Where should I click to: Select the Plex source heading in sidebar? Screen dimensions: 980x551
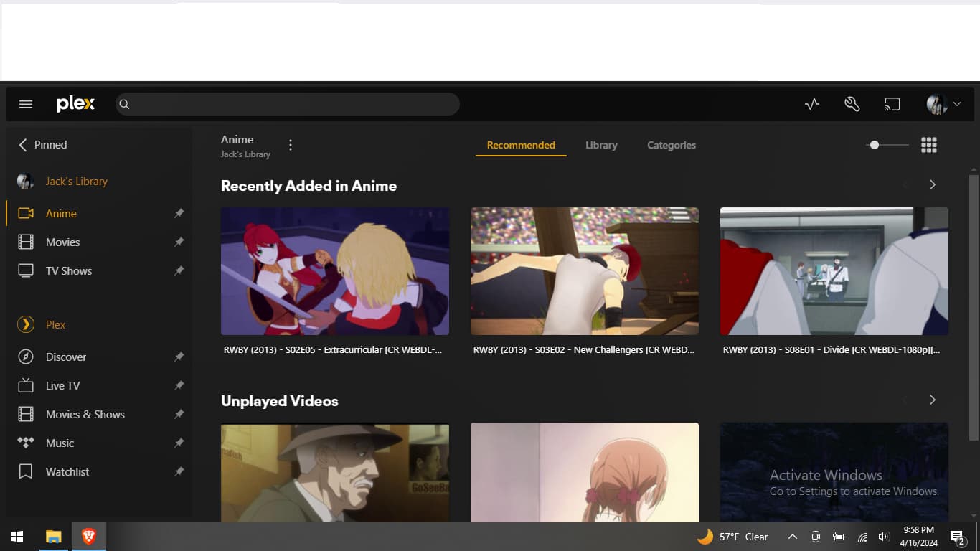coord(55,325)
